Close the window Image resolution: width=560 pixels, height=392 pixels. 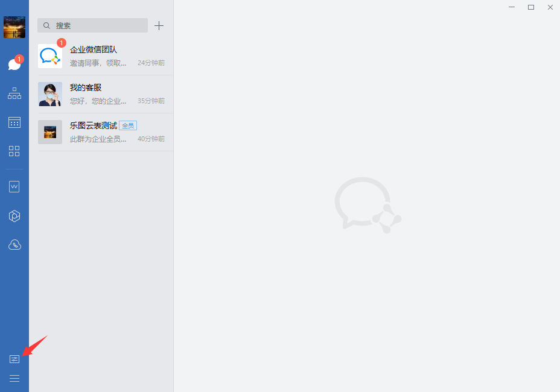[x=550, y=7]
